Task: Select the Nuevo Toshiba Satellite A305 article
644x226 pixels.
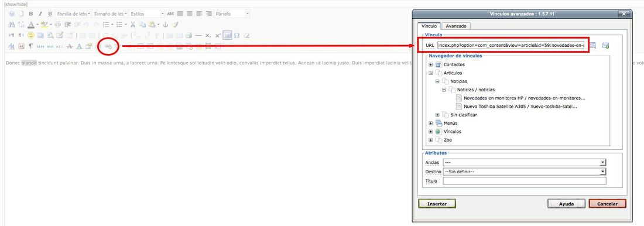Action: coord(520,107)
